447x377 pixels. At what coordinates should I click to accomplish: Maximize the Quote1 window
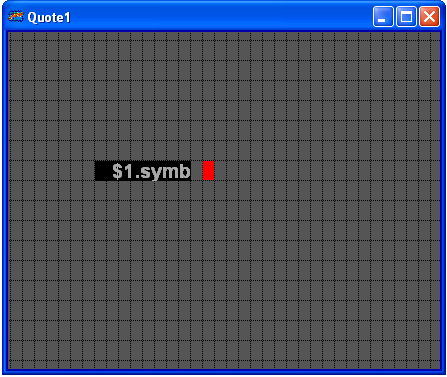pyautogui.click(x=406, y=16)
